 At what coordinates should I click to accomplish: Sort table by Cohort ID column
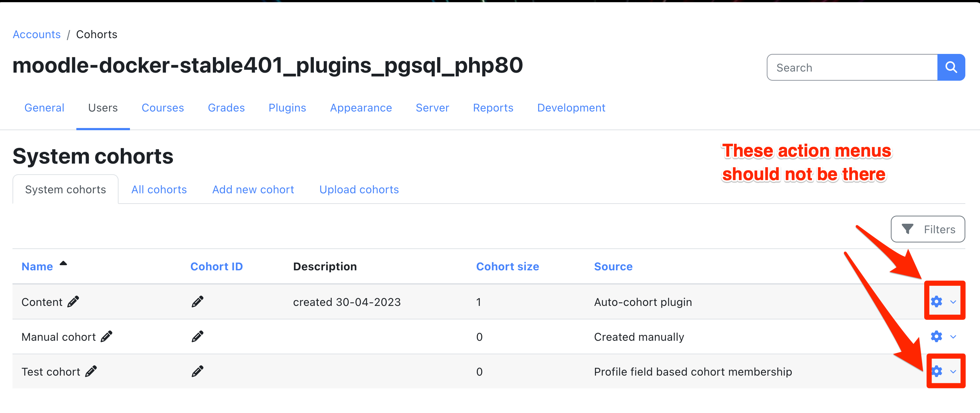point(217,266)
